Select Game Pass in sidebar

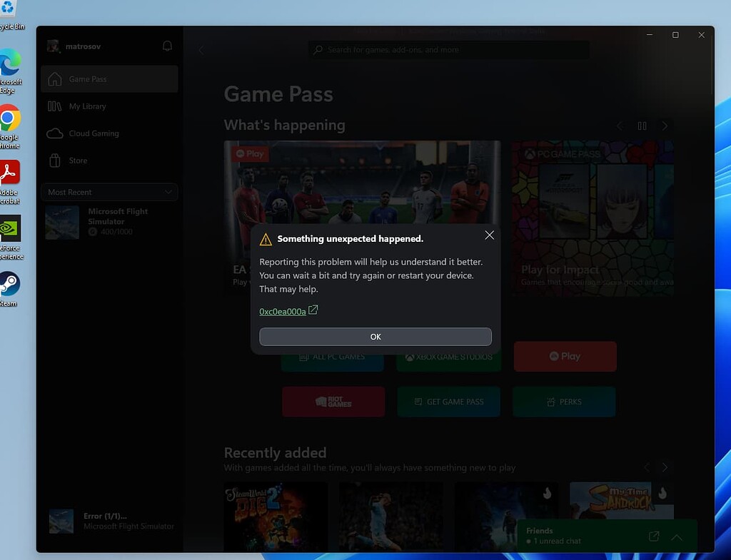tap(109, 79)
